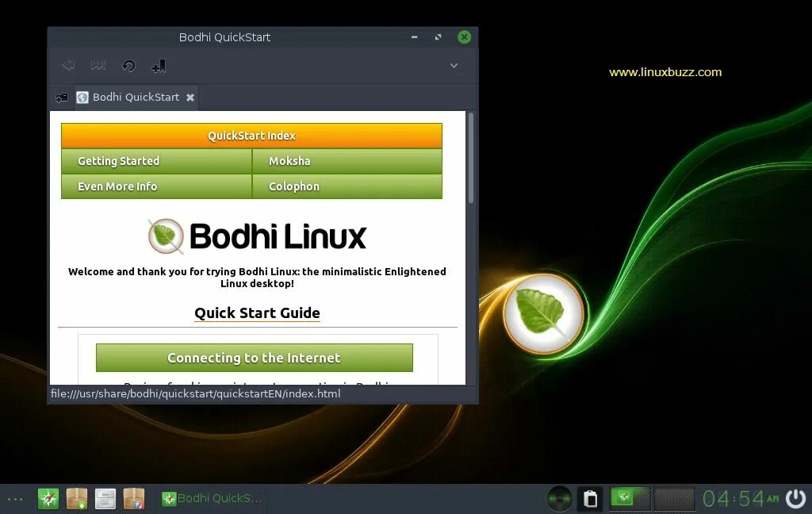The image size is (812, 514).
Task: Switch to the second virtual desktop pager
Action: click(x=674, y=499)
